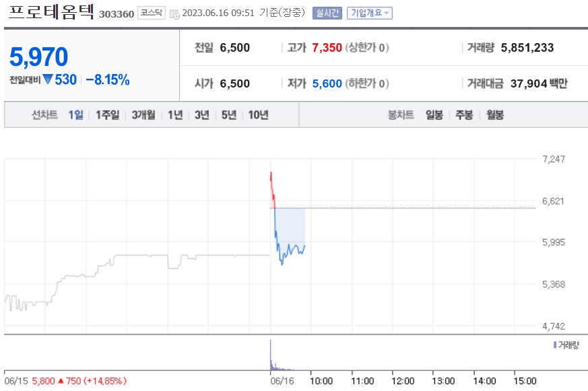588x391 pixels.
Task: Click the 프로테옴텍 stock name
Action: (51, 12)
